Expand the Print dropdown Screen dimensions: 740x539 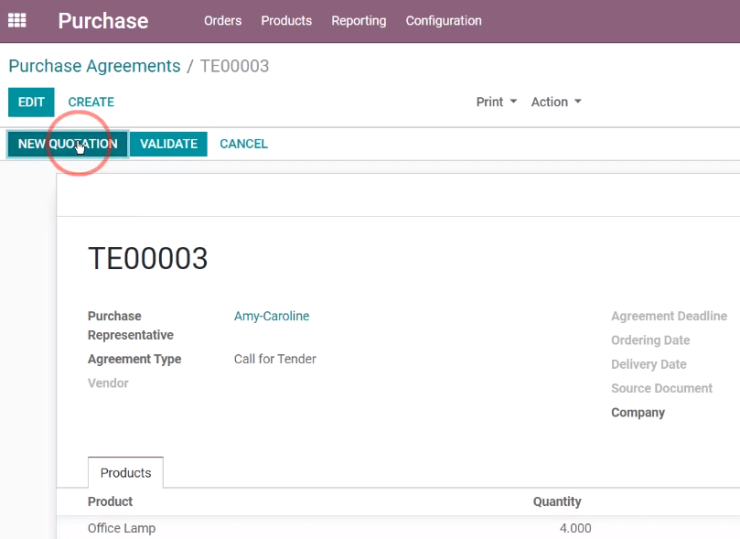[x=496, y=102]
